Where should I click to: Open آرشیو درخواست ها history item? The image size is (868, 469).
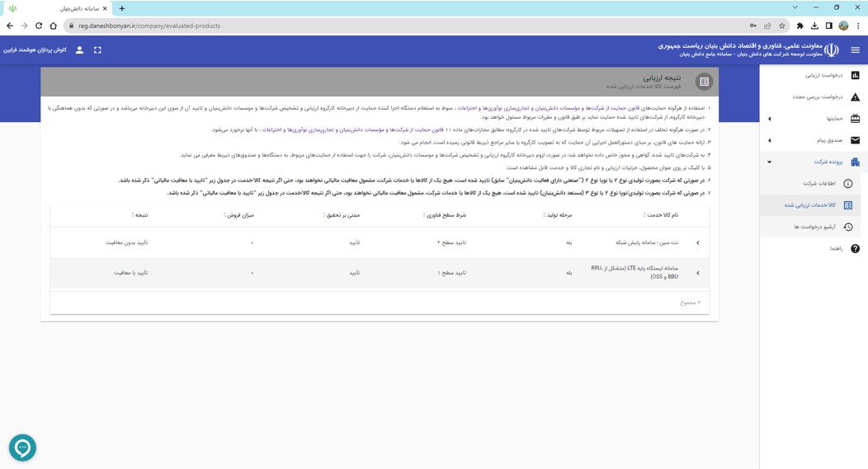[810, 227]
